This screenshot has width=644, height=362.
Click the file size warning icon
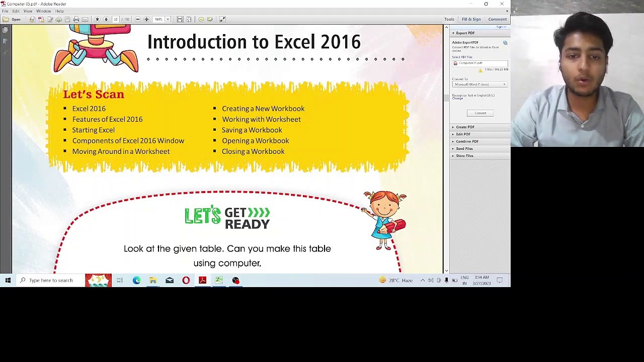pyautogui.click(x=480, y=70)
